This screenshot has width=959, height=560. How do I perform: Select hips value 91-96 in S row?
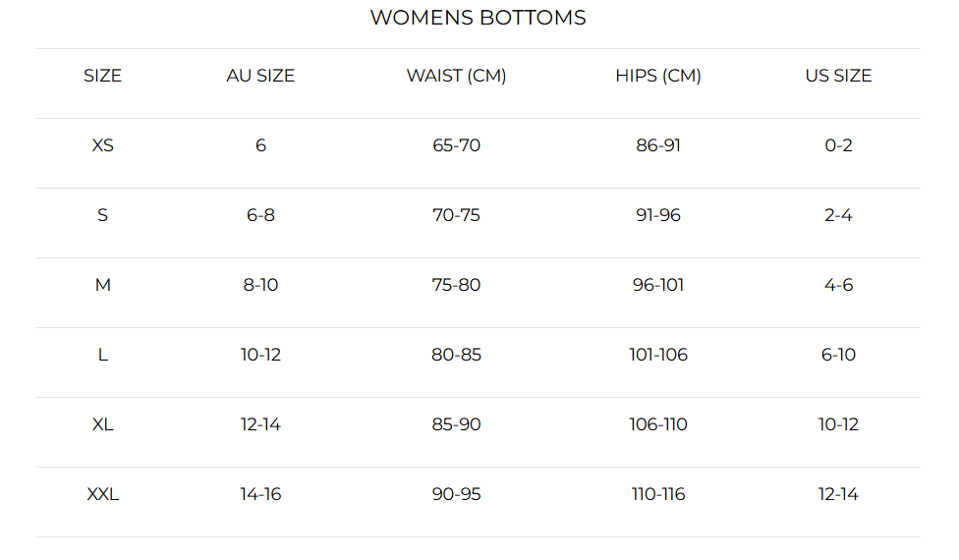tap(658, 215)
